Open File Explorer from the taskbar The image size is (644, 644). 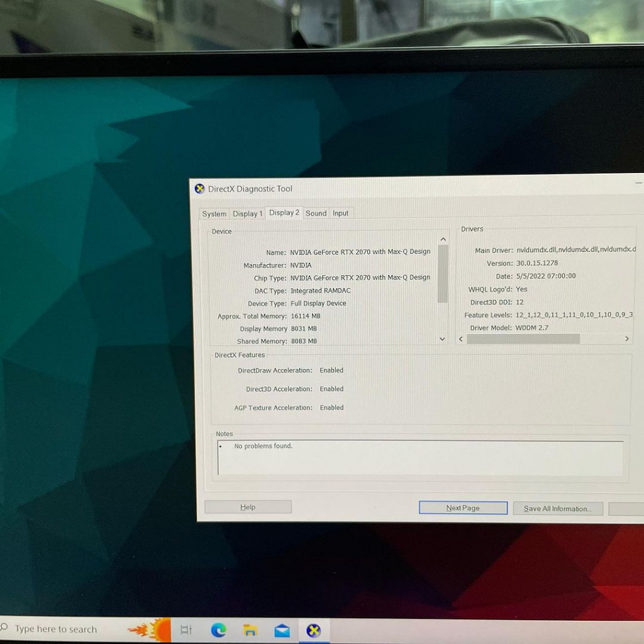pyautogui.click(x=250, y=630)
